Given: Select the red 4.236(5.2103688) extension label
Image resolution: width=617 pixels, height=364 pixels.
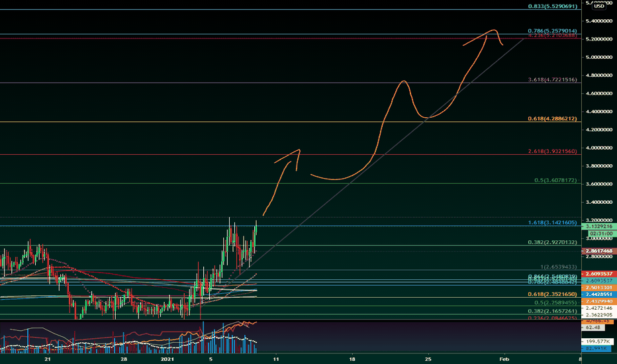Looking at the screenshot, I should [x=553, y=36].
